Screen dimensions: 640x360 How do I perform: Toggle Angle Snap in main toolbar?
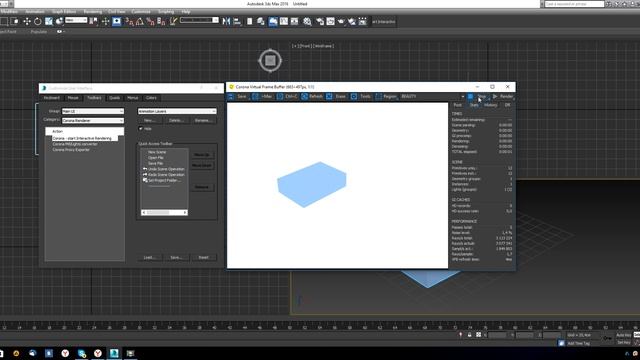pyautogui.click(x=140, y=21)
